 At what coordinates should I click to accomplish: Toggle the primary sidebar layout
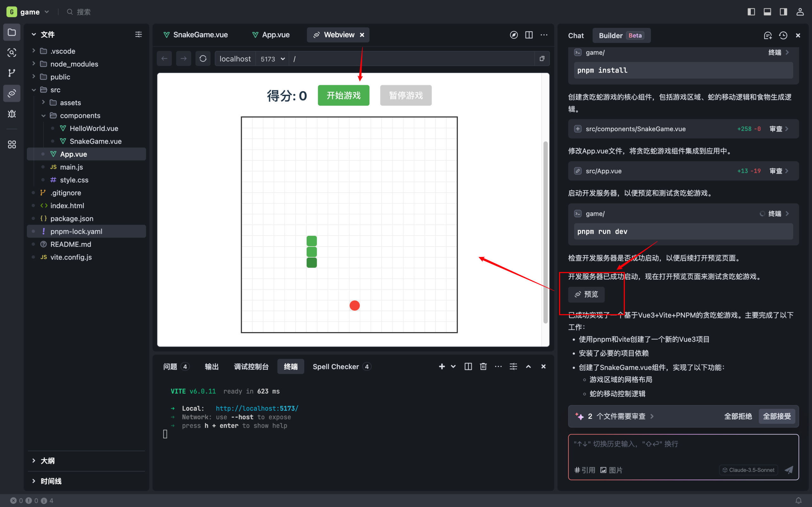[x=751, y=11]
